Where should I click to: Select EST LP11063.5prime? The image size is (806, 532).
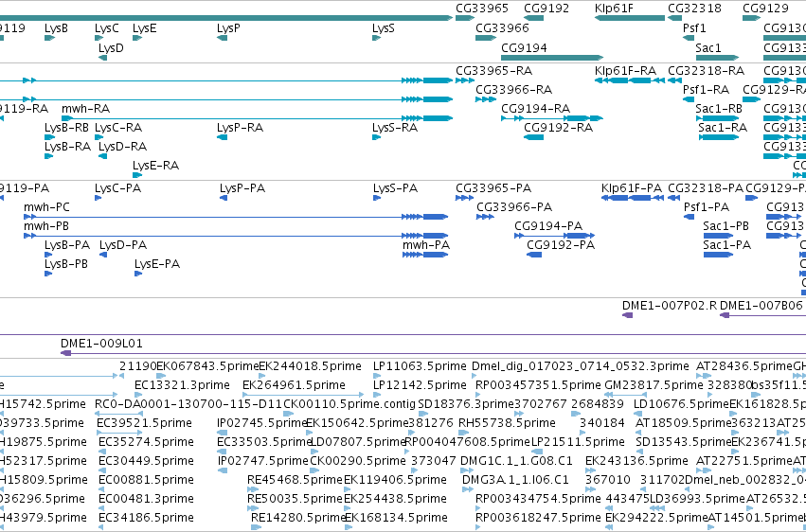377,376
